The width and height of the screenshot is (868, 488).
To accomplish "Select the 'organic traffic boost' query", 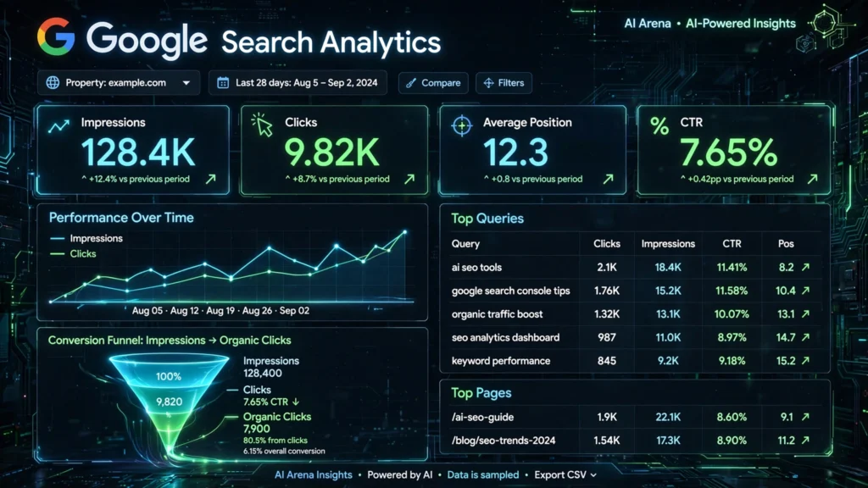I will click(497, 314).
